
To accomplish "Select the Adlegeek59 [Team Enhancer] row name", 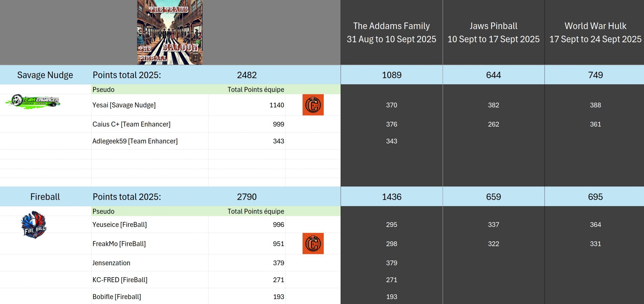I will click(x=135, y=141).
